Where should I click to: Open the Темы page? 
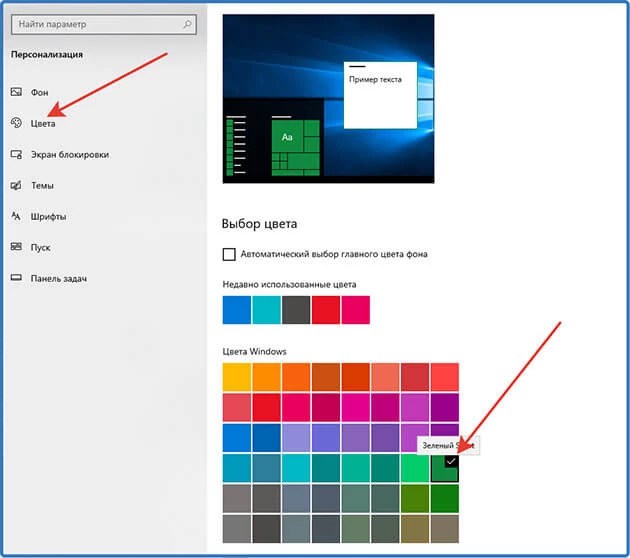(42, 186)
